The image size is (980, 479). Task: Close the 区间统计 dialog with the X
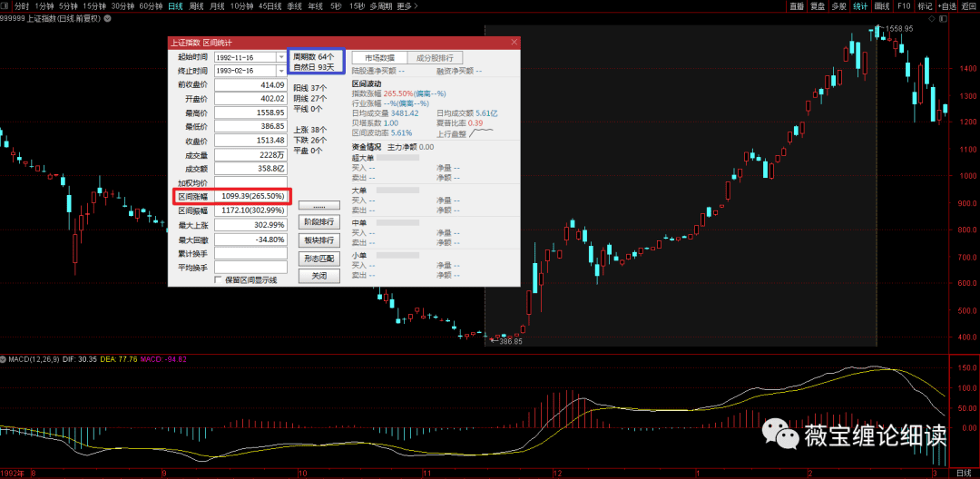point(514,43)
